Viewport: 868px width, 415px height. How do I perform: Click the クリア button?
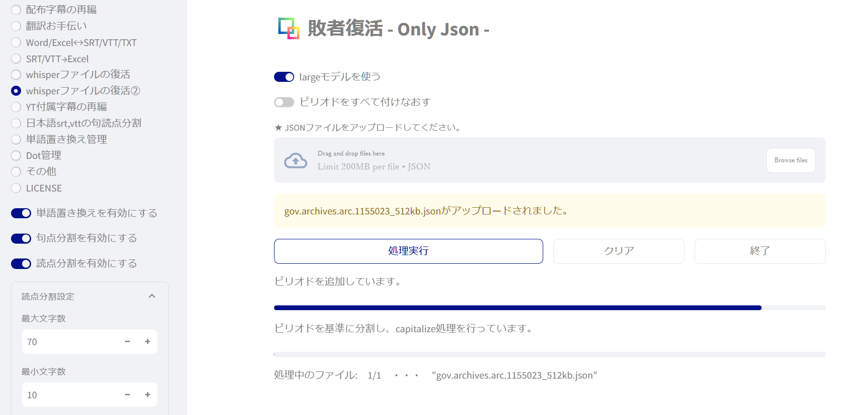(x=618, y=251)
